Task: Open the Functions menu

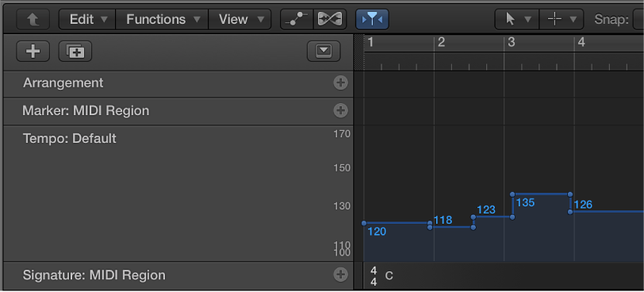Action: [x=163, y=19]
